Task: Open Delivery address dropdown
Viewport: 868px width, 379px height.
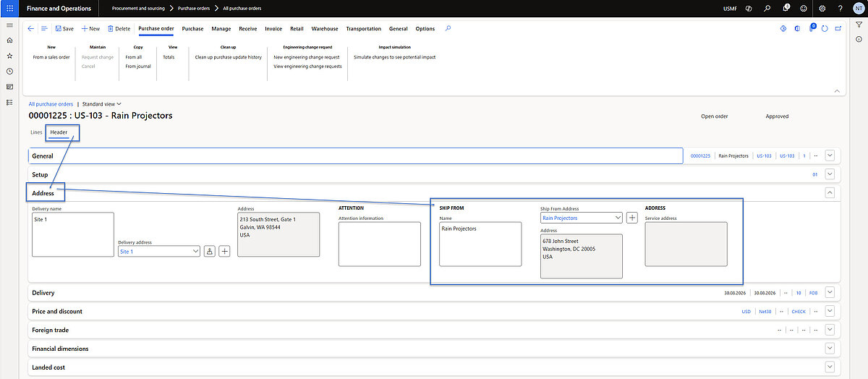Action: pyautogui.click(x=196, y=251)
